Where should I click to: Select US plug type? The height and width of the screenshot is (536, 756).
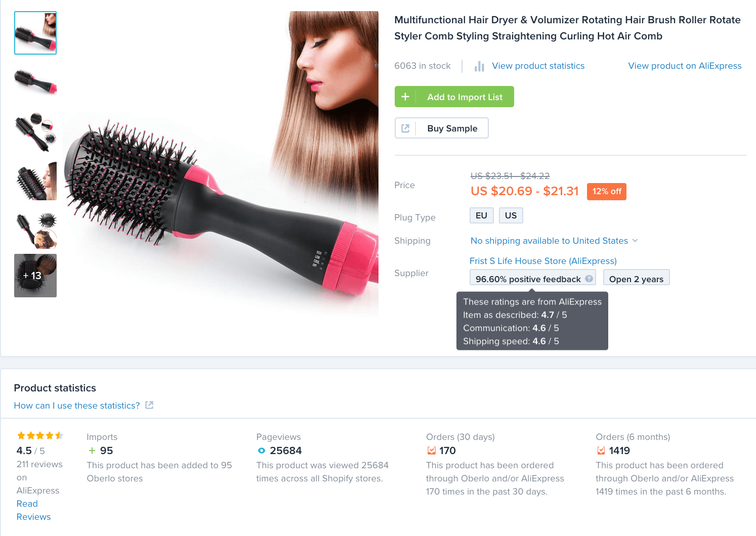(511, 215)
